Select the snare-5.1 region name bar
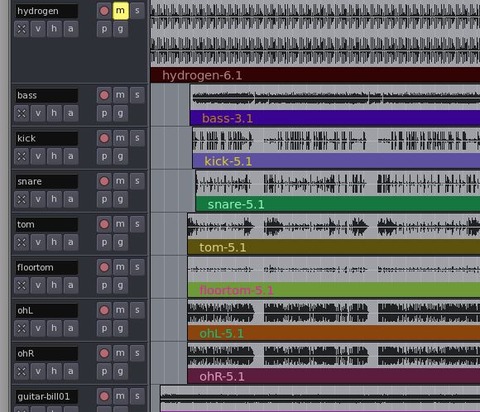This screenshot has height=412, width=480. [338, 204]
